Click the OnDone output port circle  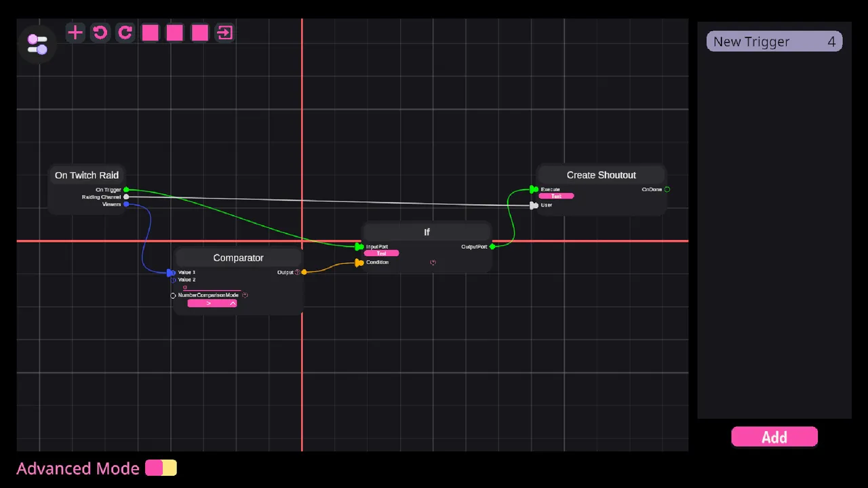[667, 190]
